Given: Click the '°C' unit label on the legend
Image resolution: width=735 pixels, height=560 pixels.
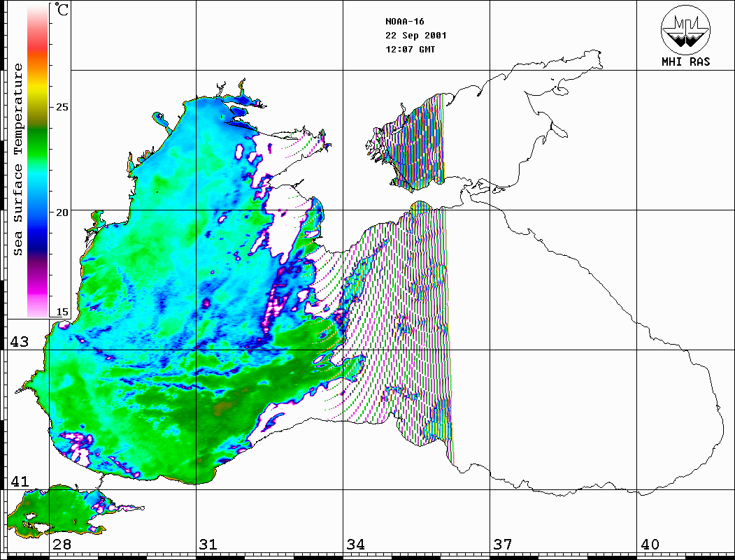Looking at the screenshot, I should (x=62, y=9).
